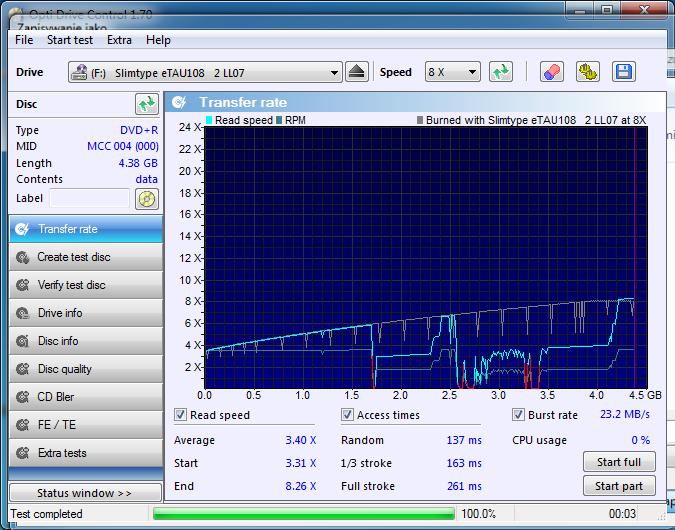This screenshot has width=675, height=530.
Task: Toggle the Access times checkbox
Action: pos(347,415)
